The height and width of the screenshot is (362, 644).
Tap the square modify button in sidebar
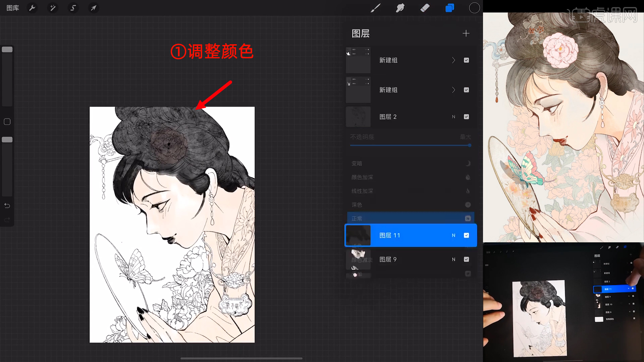[7, 122]
